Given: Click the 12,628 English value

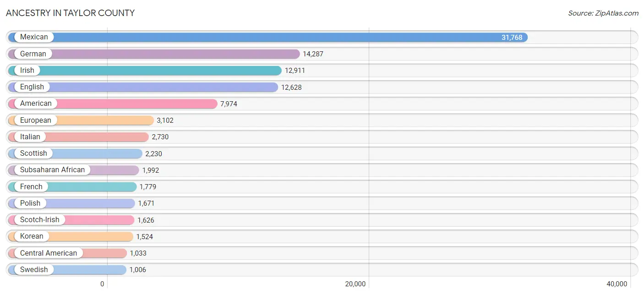Looking at the screenshot, I should point(291,87).
